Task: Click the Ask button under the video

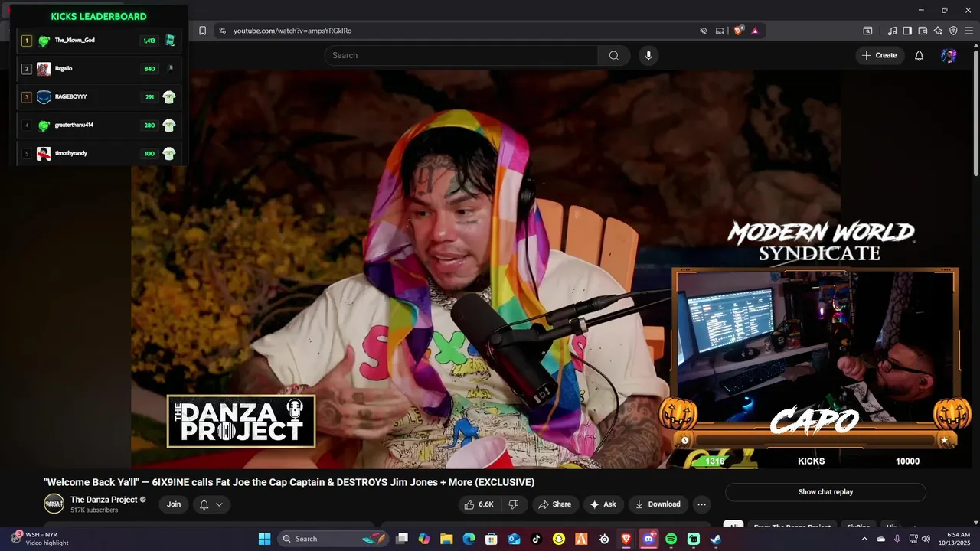Action: (x=603, y=504)
